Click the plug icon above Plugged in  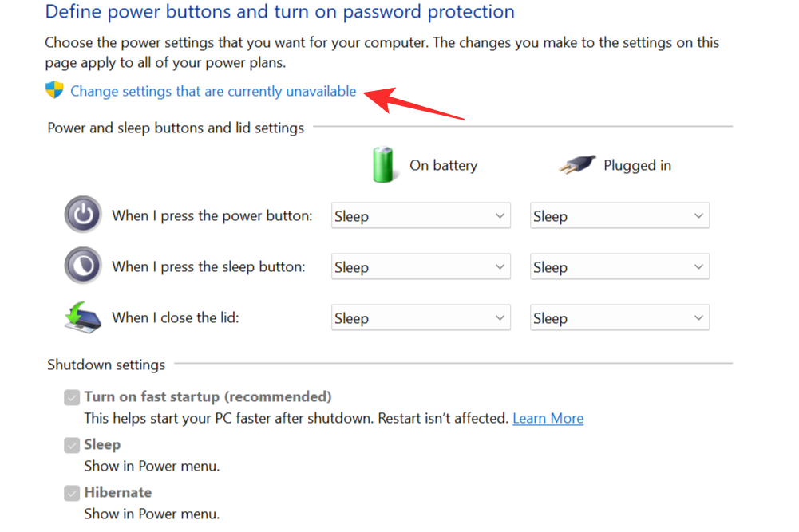[x=577, y=164]
